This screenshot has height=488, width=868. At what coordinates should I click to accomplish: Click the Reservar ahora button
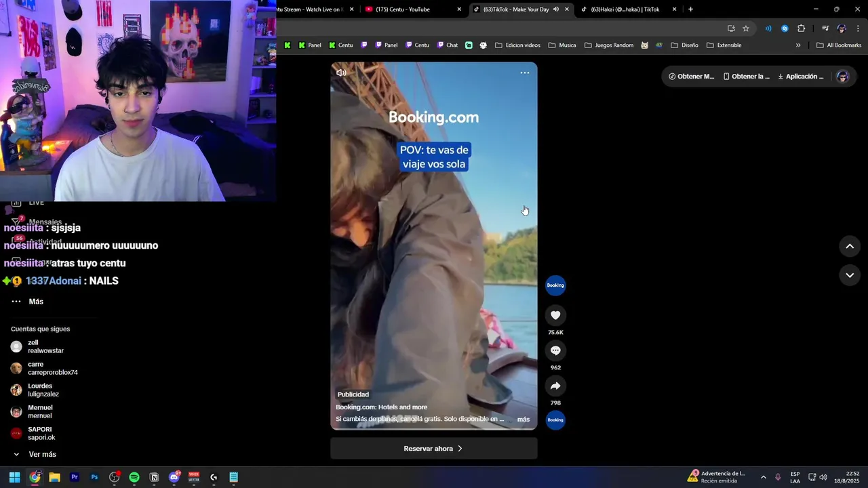point(434,449)
